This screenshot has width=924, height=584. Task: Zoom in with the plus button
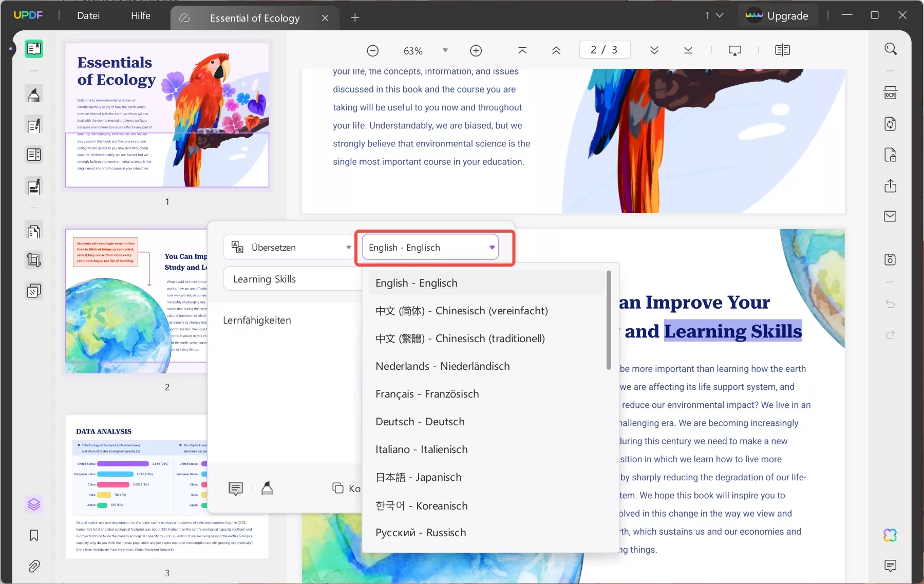pos(476,50)
